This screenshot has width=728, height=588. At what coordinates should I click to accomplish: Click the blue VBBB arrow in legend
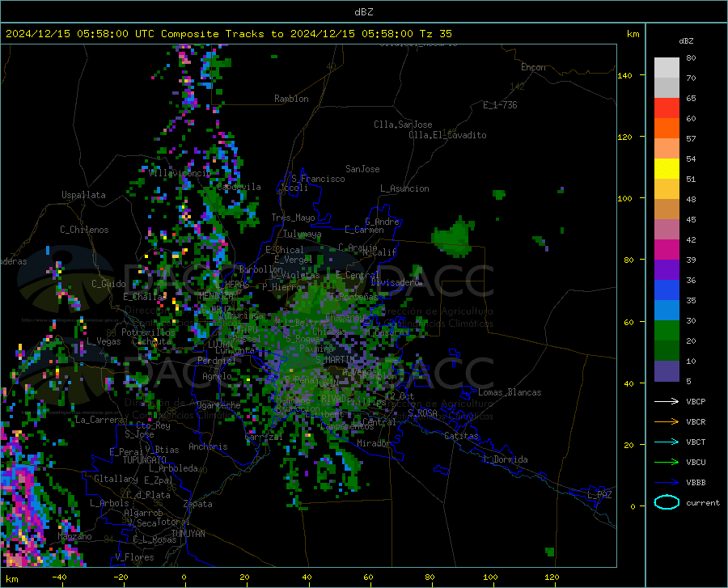pos(667,482)
